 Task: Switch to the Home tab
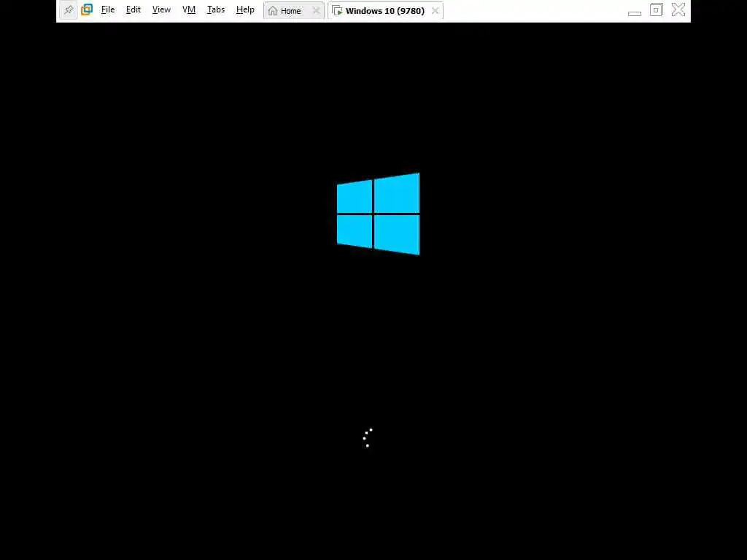pyautogui.click(x=293, y=10)
